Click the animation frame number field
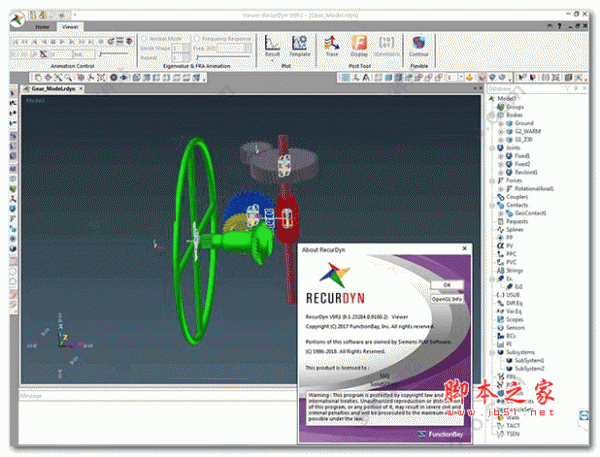The image size is (600, 457). (x=60, y=54)
